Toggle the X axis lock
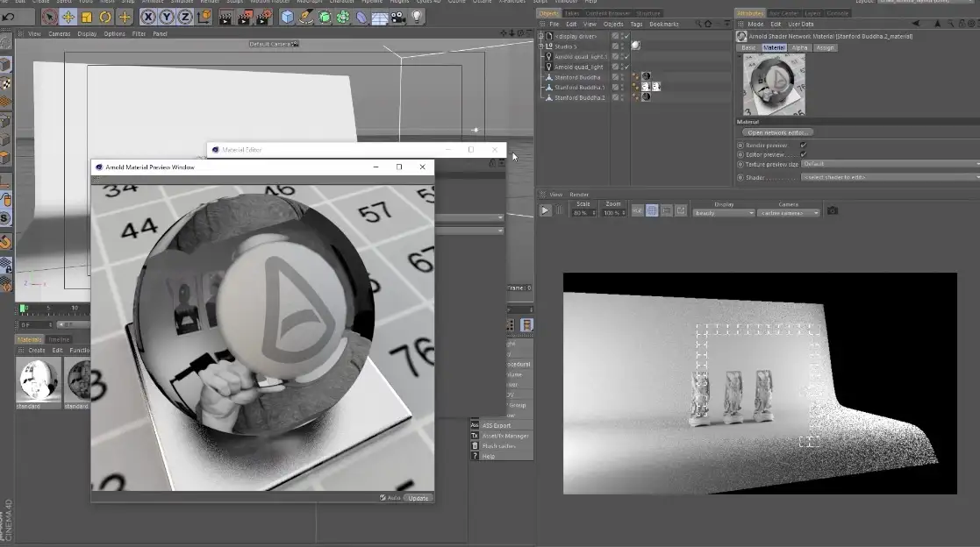The height and width of the screenshot is (547, 980). tap(148, 17)
